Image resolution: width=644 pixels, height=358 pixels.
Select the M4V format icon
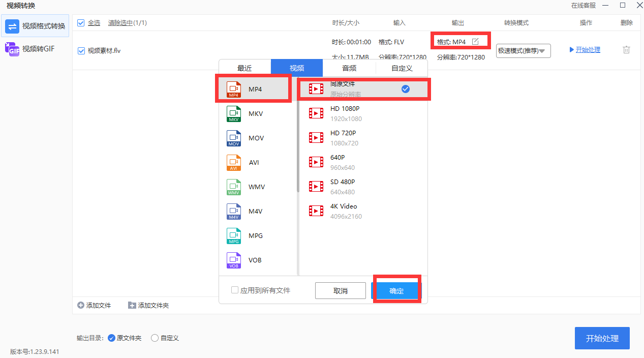[234, 211]
